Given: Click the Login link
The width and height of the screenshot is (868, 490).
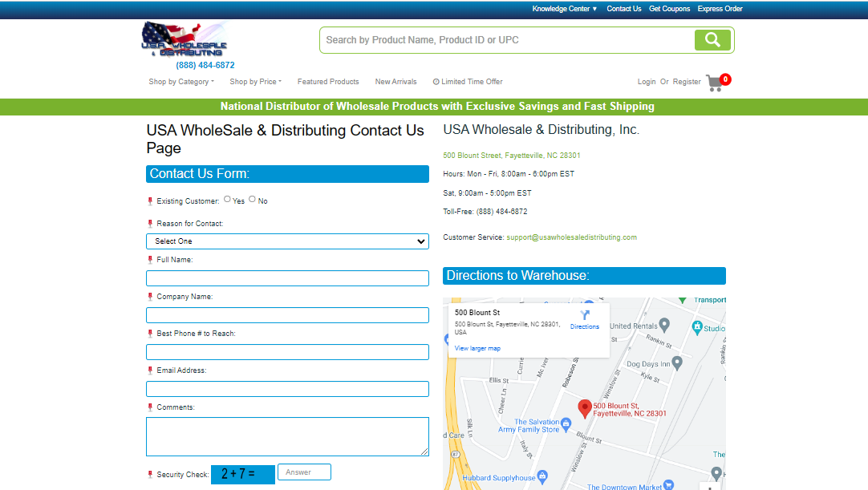Looking at the screenshot, I should tap(647, 82).
